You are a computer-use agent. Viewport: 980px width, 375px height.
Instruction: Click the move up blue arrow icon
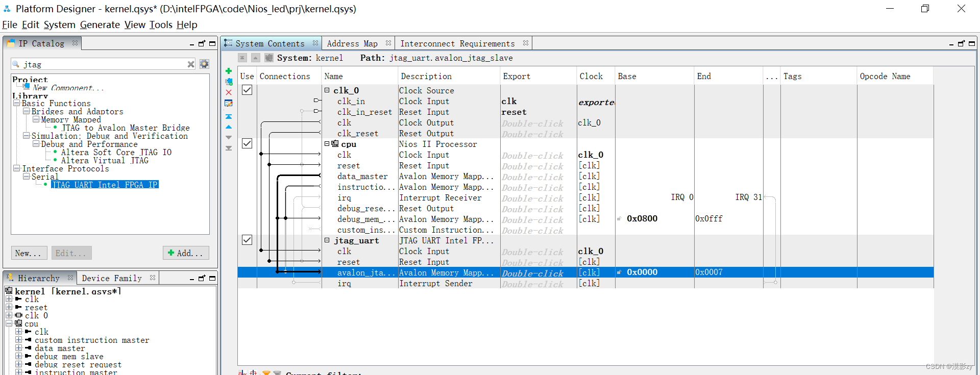(x=229, y=127)
